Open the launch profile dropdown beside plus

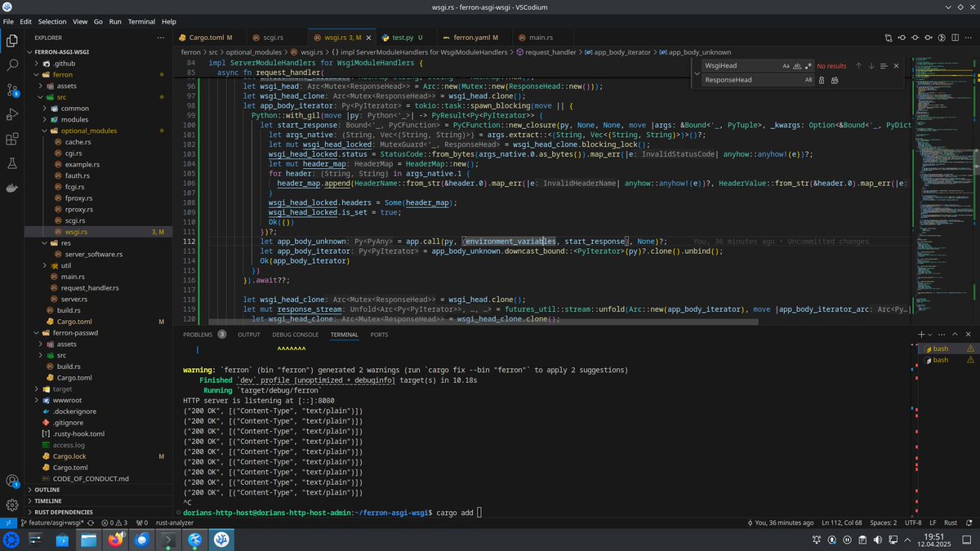931,335
